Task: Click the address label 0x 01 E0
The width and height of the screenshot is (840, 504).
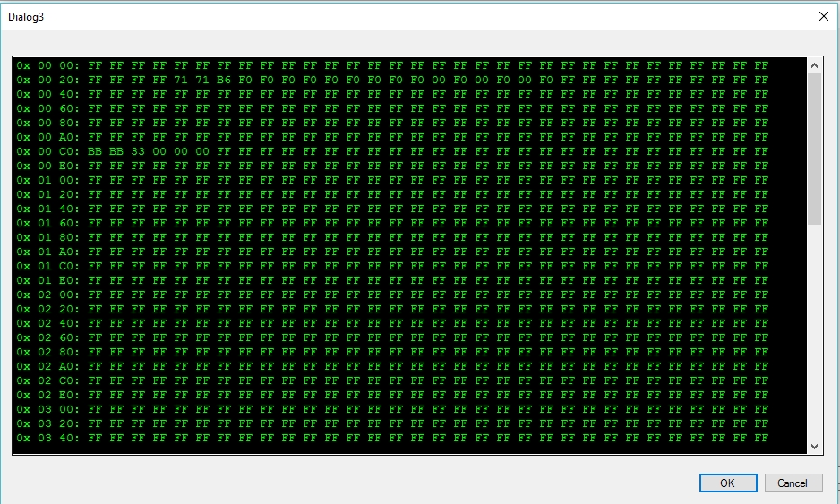Action: point(47,281)
